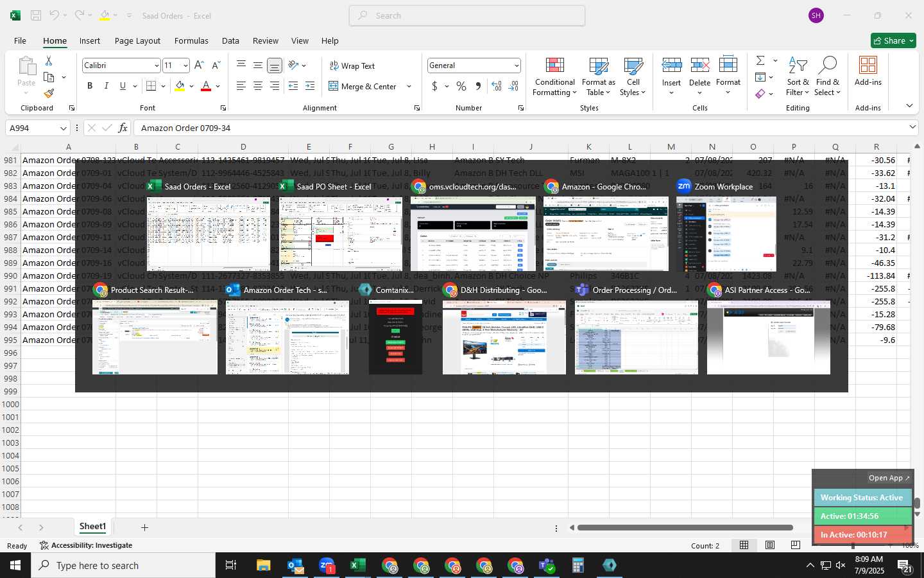Screen dimensions: 924x578
Task: Expand the formula bar
Action: 912,127
